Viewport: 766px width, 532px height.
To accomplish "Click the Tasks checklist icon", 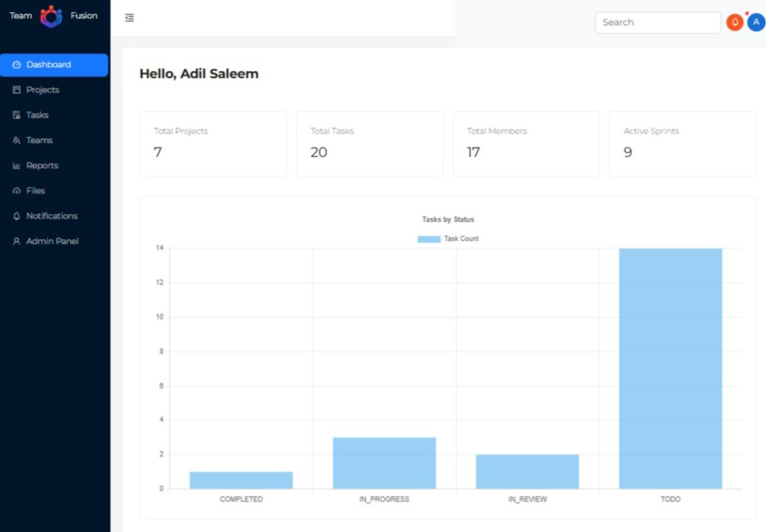I will tap(17, 115).
